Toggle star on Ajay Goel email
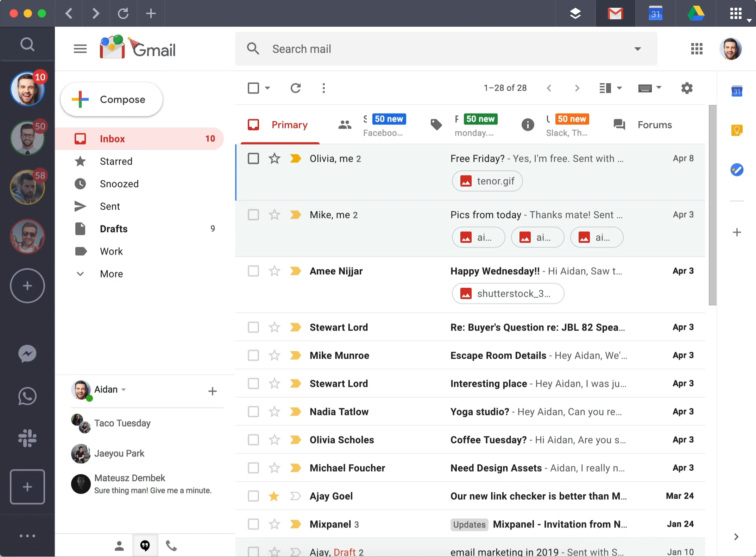This screenshot has width=756, height=557. (x=274, y=496)
